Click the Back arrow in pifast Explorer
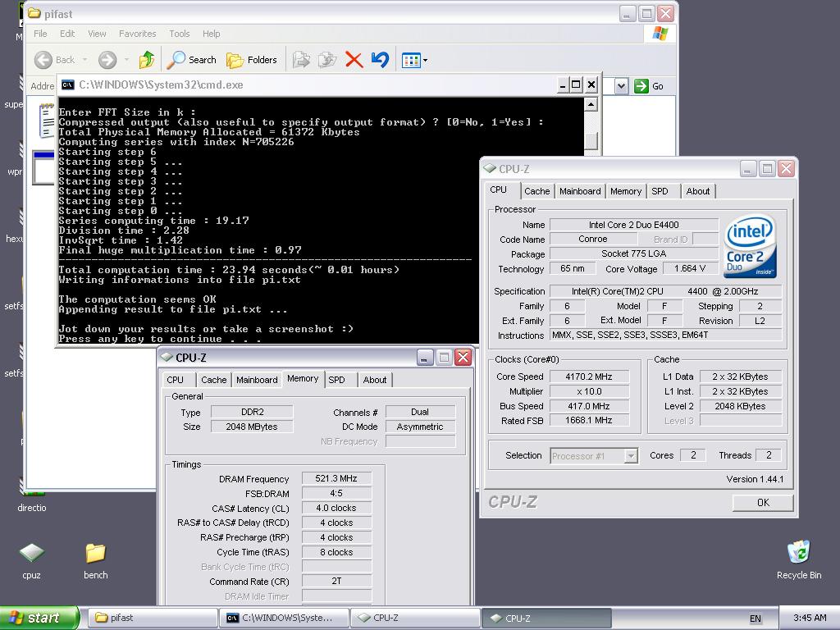Screen dimensions: 840x630 (43, 60)
